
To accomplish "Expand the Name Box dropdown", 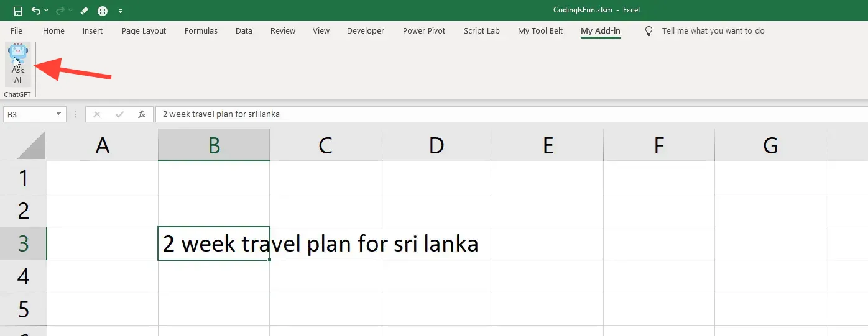I will click(59, 114).
